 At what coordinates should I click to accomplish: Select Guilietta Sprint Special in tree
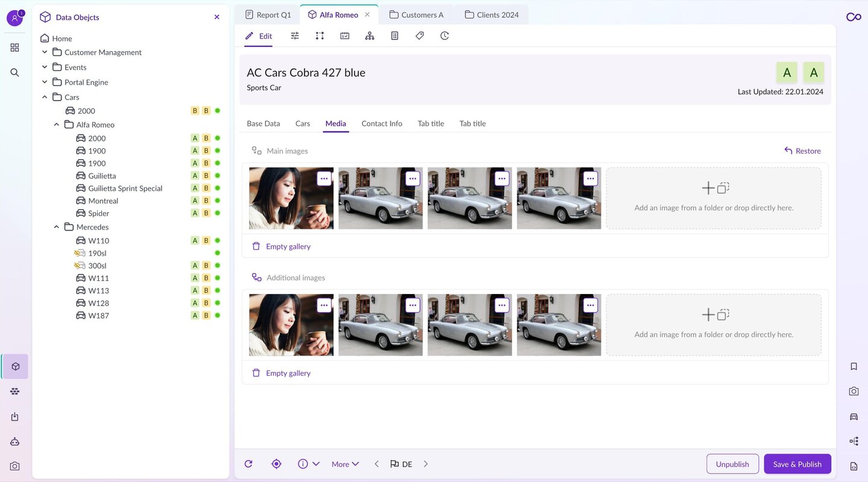[x=125, y=189]
